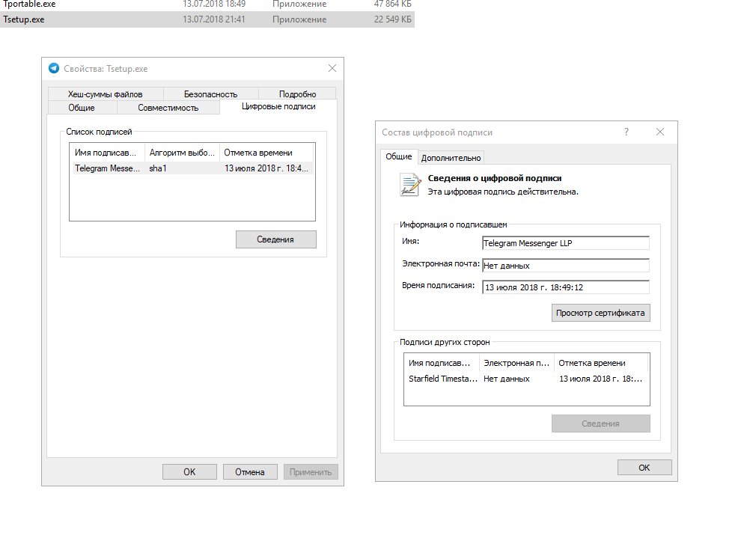Screen dimensions: 756x538
Task: Switch to the Безопасность tab
Action: point(210,94)
